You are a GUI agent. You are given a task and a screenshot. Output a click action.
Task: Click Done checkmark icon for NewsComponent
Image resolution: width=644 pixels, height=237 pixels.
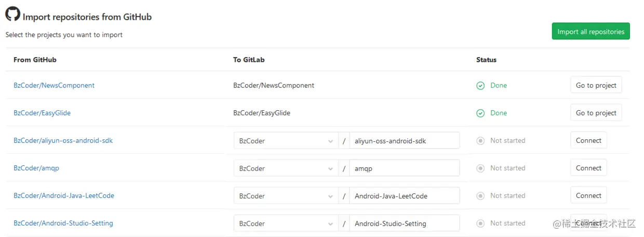click(x=480, y=86)
